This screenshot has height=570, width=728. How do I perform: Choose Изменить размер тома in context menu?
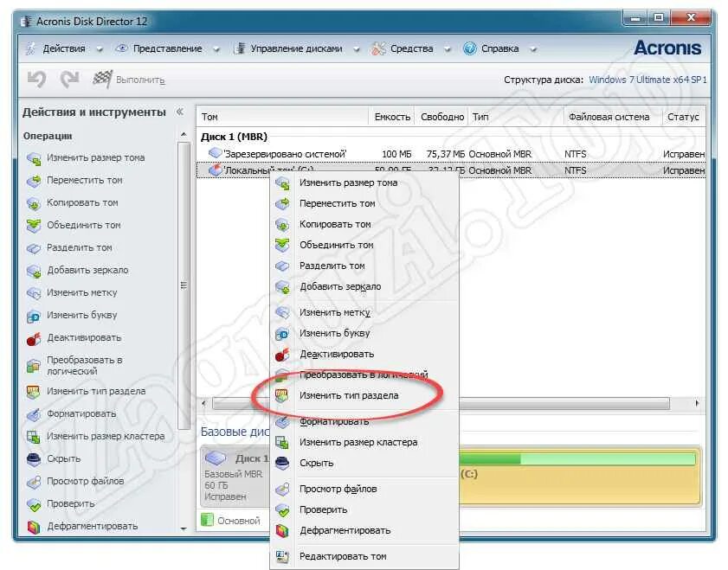tap(364, 183)
